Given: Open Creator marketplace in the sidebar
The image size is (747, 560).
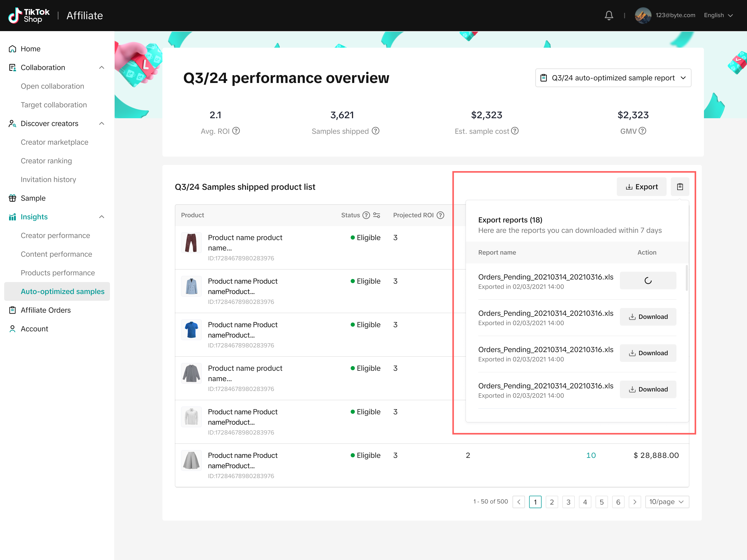Looking at the screenshot, I should click(54, 142).
